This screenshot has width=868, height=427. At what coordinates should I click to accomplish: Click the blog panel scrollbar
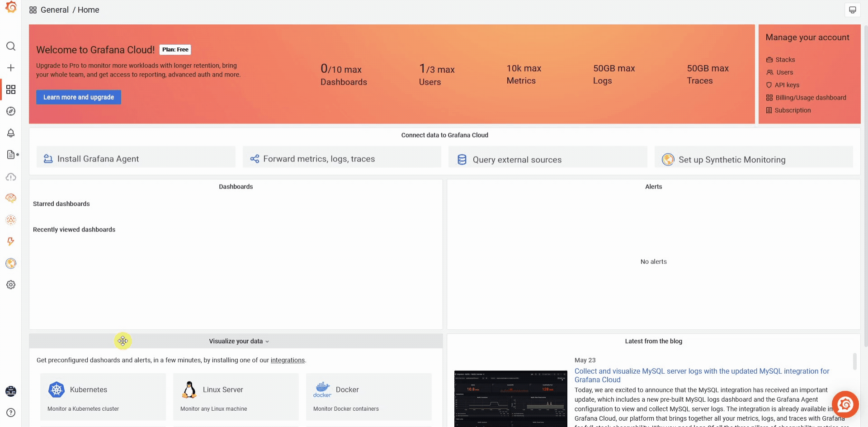click(x=854, y=361)
